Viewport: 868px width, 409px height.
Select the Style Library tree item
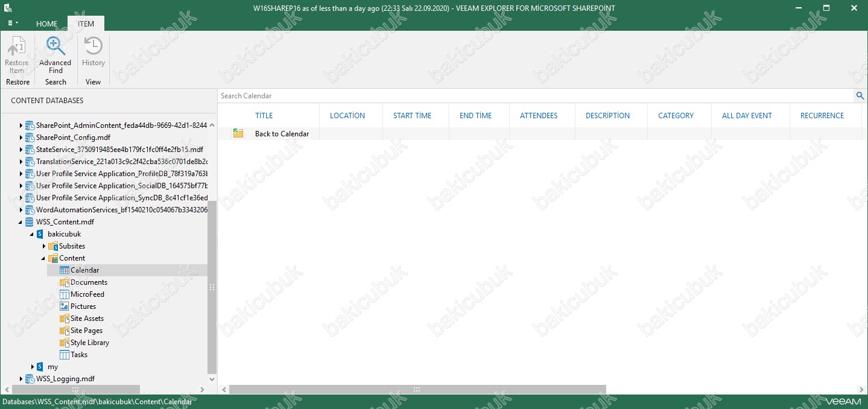(x=90, y=343)
